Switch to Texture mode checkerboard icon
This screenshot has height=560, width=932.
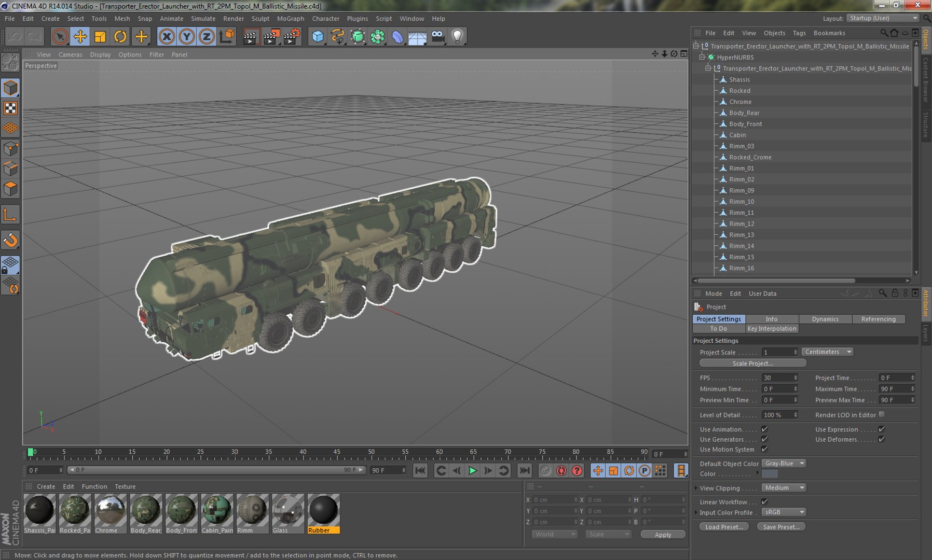pos(10,108)
